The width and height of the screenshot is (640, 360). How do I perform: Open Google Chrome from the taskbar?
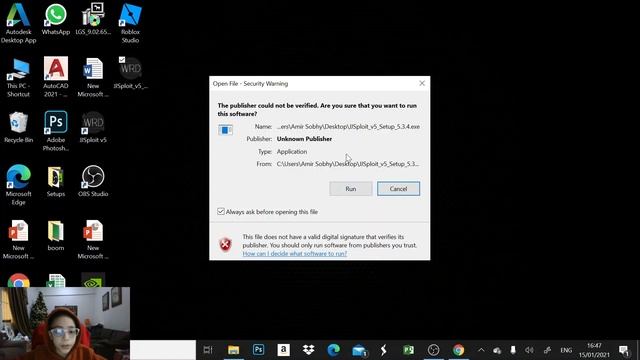pyautogui.click(x=458, y=350)
